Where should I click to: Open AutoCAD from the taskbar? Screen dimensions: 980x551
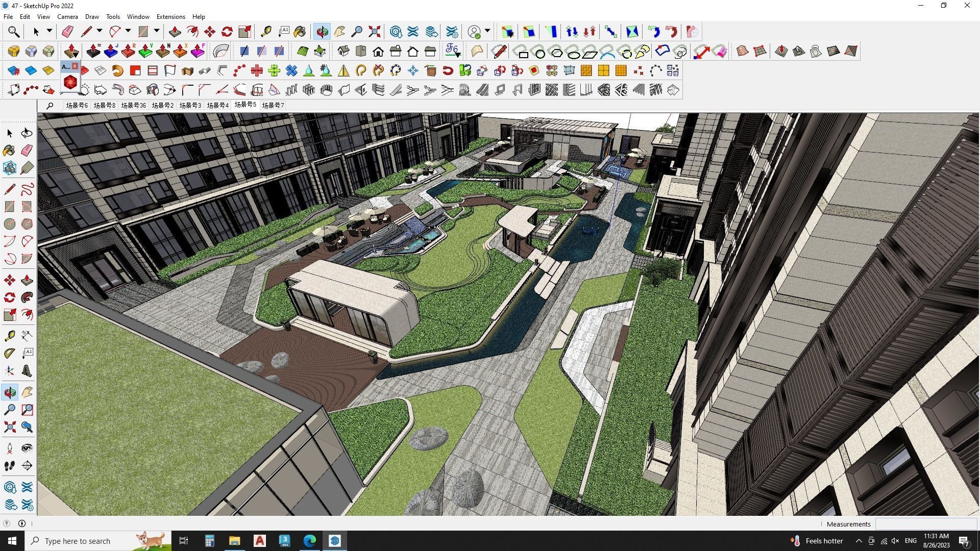tap(259, 541)
